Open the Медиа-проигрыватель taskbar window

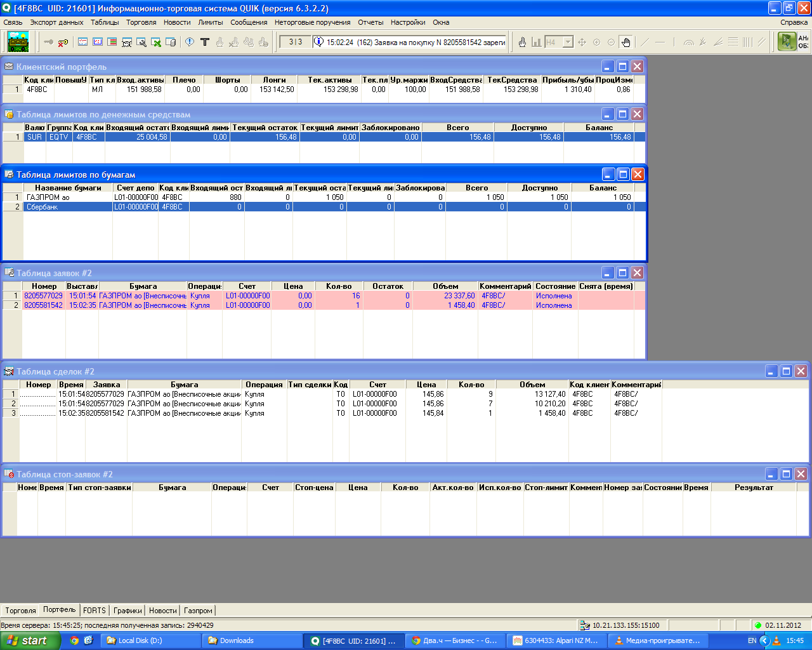pos(658,641)
